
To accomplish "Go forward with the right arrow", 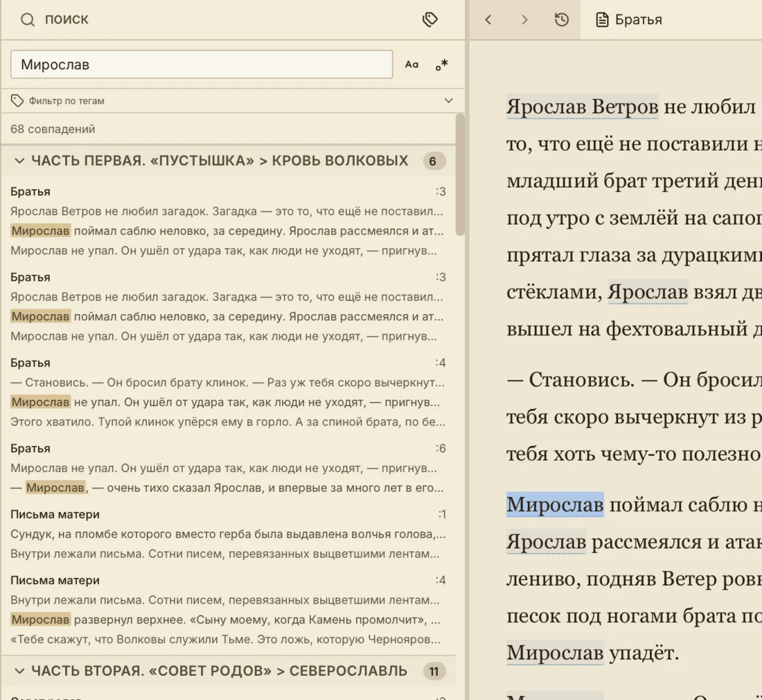I will pos(524,19).
